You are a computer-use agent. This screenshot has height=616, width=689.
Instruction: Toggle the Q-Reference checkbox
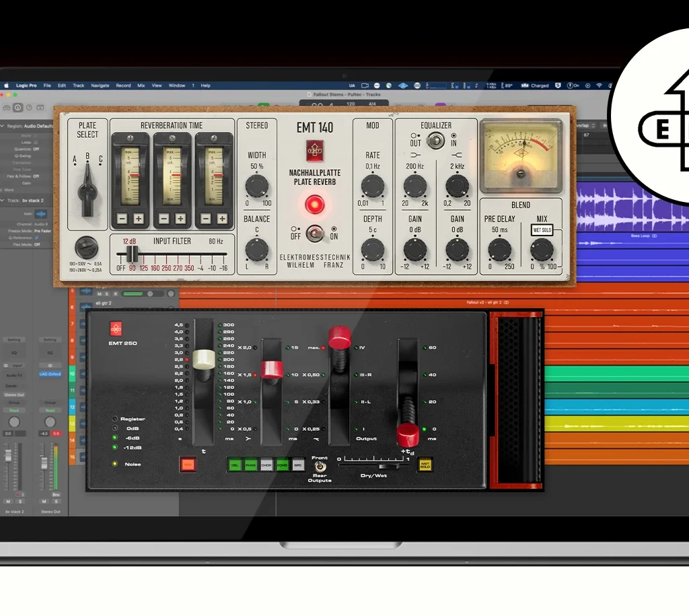coord(36,238)
